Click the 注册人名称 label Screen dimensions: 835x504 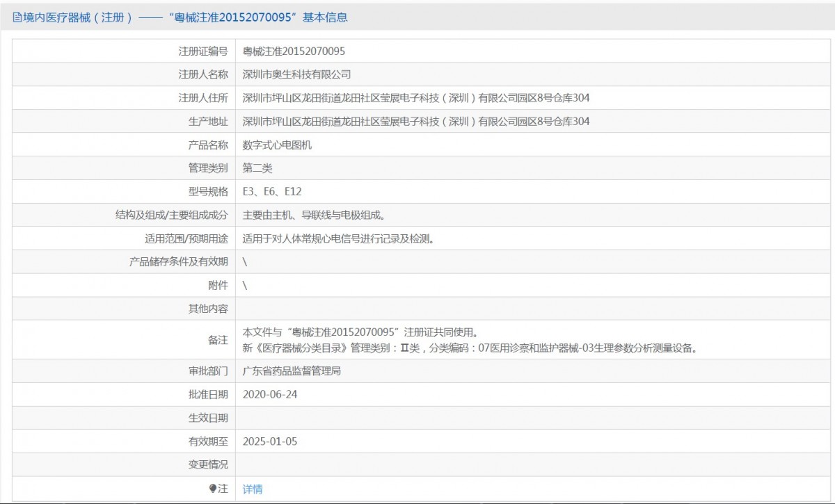pyautogui.click(x=203, y=74)
